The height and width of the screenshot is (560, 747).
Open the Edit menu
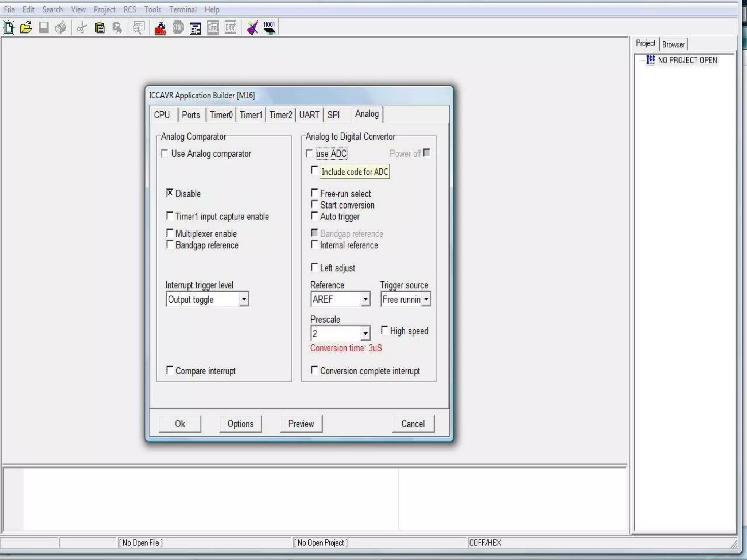[28, 9]
